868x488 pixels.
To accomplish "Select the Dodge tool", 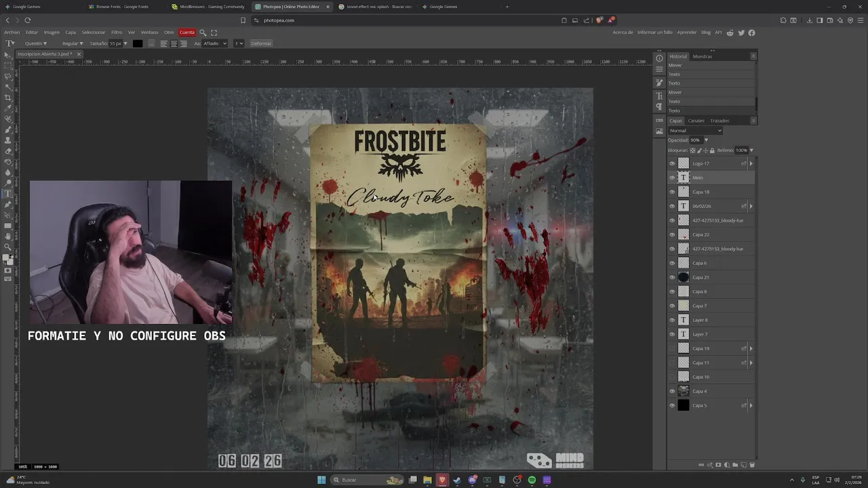I will tap(8, 182).
